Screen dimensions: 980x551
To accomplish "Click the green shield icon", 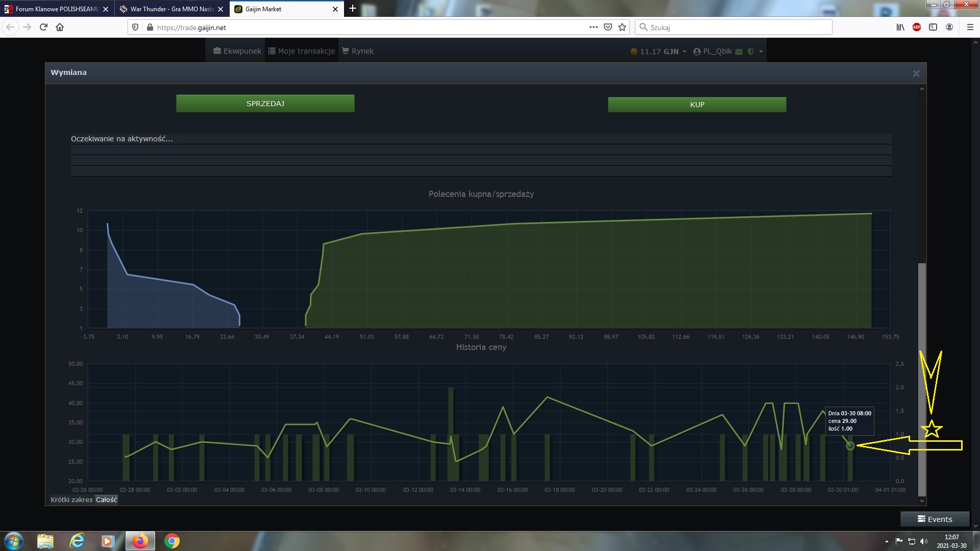I will point(750,52).
